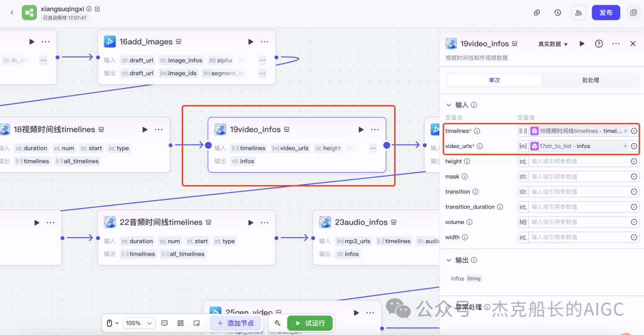This screenshot has height=335, width=644.
Task: Start a test run with 试运行
Action: 309,323
